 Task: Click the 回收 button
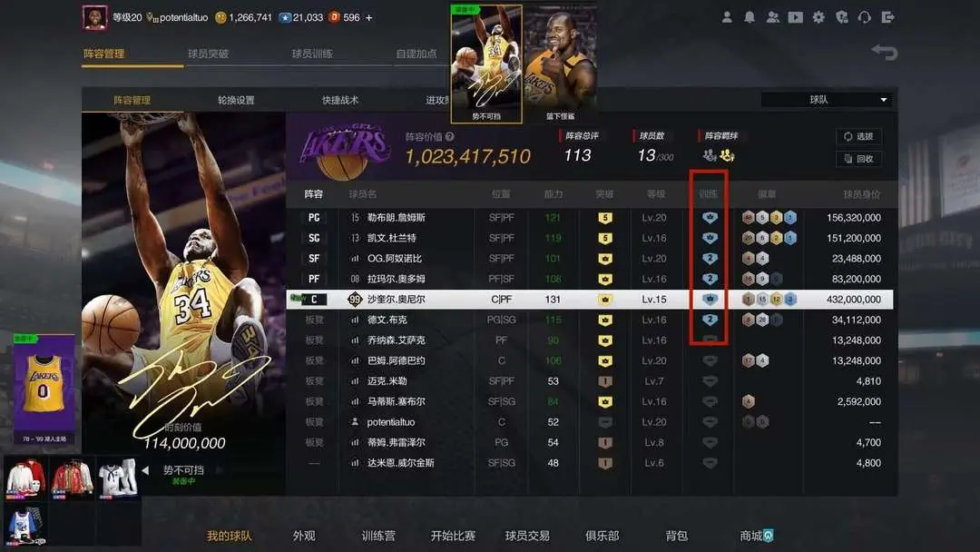858,159
